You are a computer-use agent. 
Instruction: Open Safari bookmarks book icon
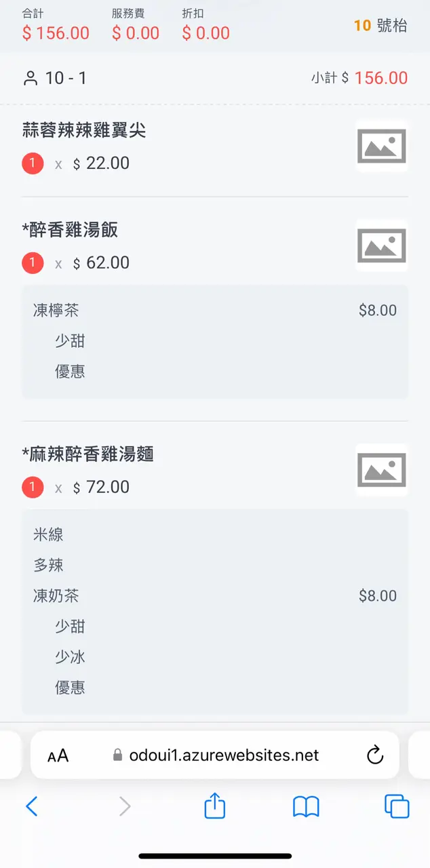click(x=306, y=806)
